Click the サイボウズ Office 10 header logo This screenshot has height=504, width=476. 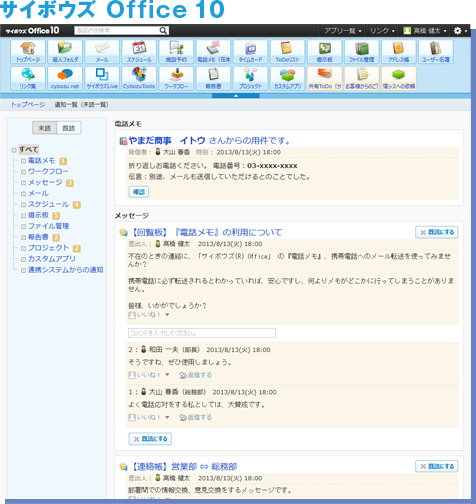coord(32,31)
